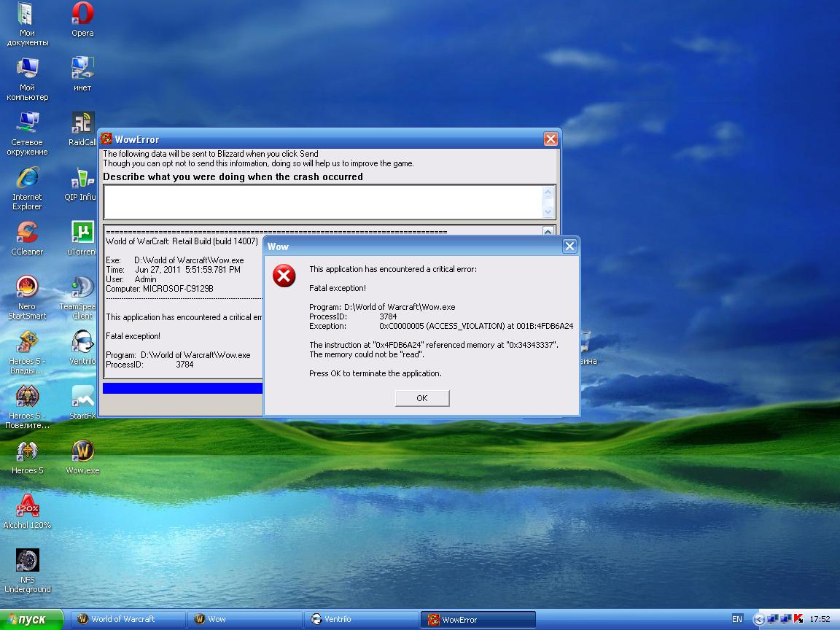Open the EN language selector
This screenshot has width=840, height=630.
click(x=737, y=619)
